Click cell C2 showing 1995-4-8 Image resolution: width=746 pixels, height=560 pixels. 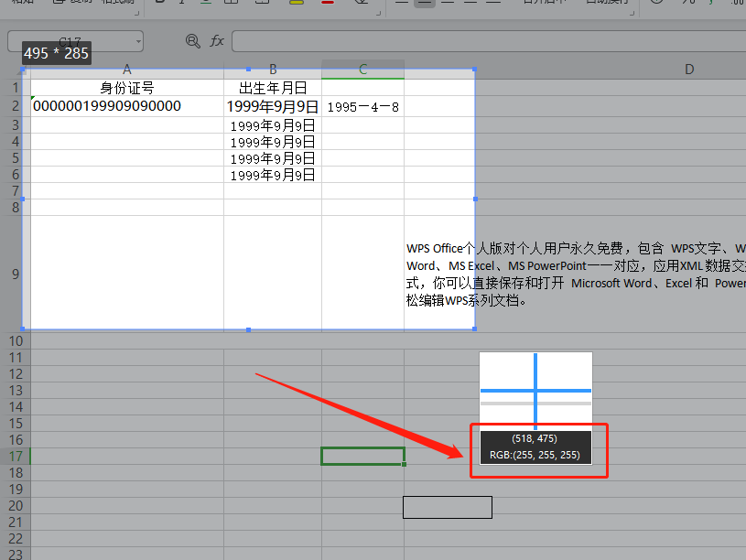[362, 107]
